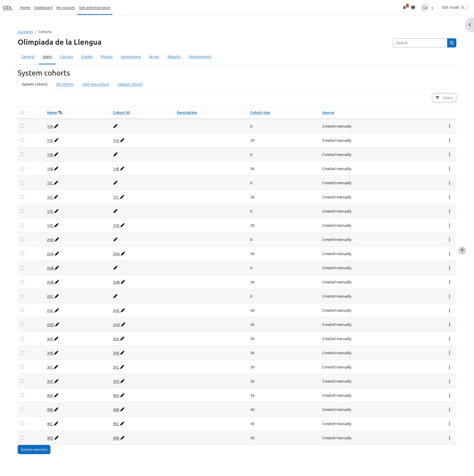Tick the select-all checkbox in table header
474x476 pixels.
click(22, 112)
